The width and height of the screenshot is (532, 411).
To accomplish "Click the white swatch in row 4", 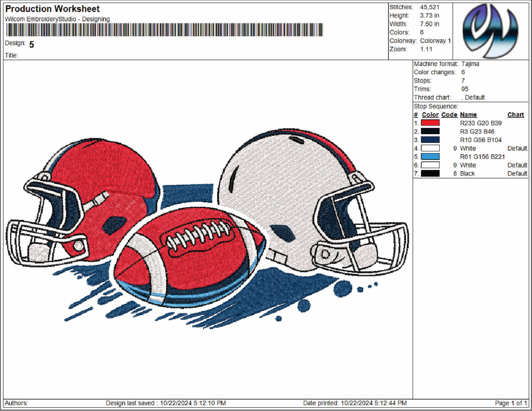I will pos(430,148).
